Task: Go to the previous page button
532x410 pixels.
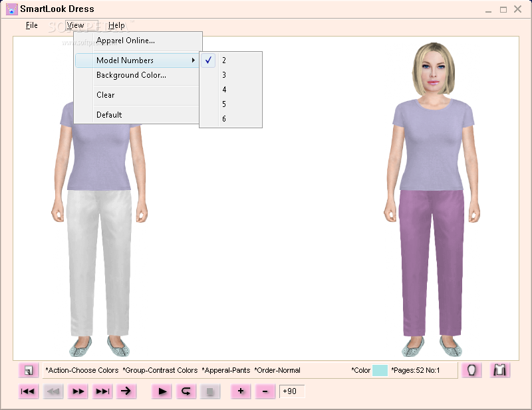Action: pyautogui.click(x=53, y=391)
